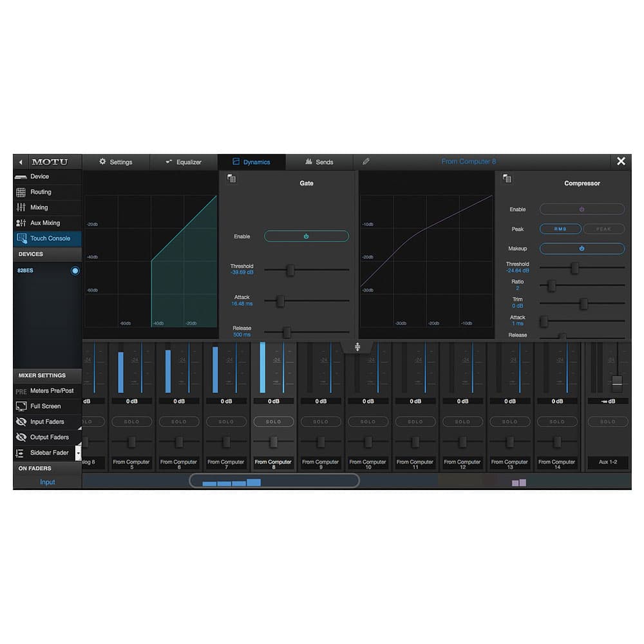This screenshot has width=644, height=644.
Task: Click the From Computer 14 pan slider
Action: coord(557,442)
